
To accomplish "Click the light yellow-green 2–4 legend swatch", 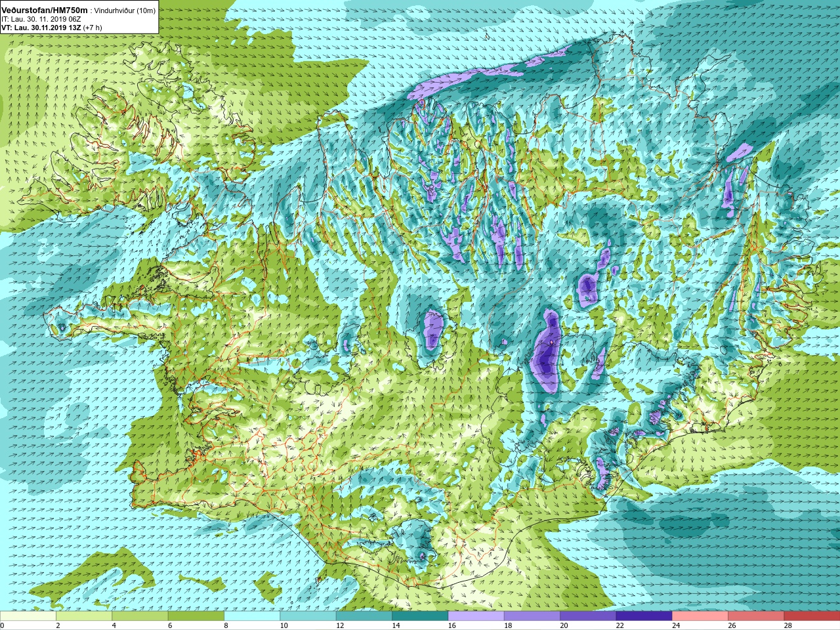I will pyautogui.click(x=84, y=616).
